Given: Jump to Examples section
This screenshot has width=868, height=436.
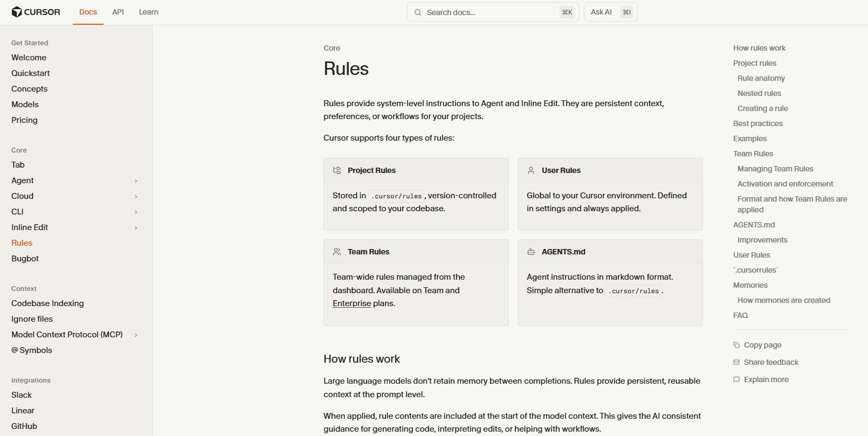Looking at the screenshot, I should 750,139.
